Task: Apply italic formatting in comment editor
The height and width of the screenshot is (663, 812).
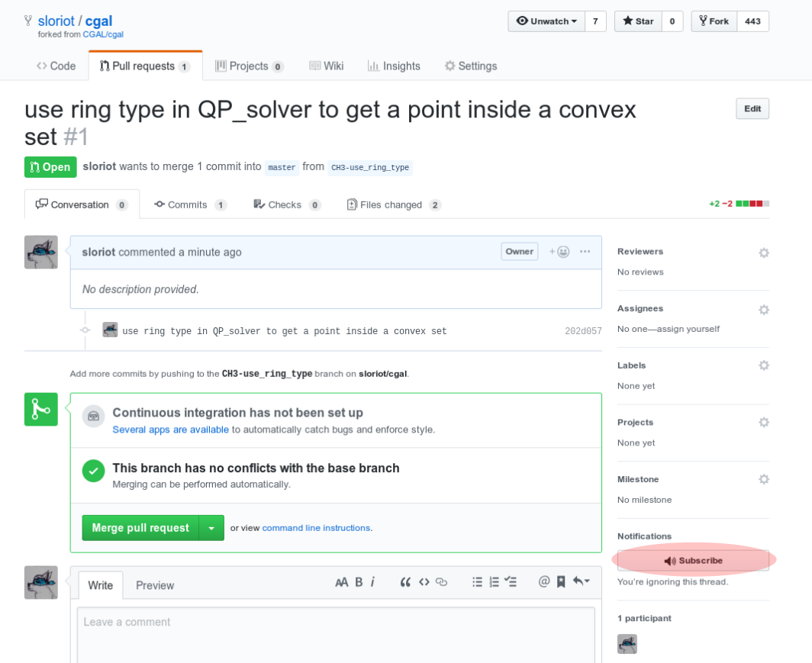Action: pyautogui.click(x=372, y=582)
